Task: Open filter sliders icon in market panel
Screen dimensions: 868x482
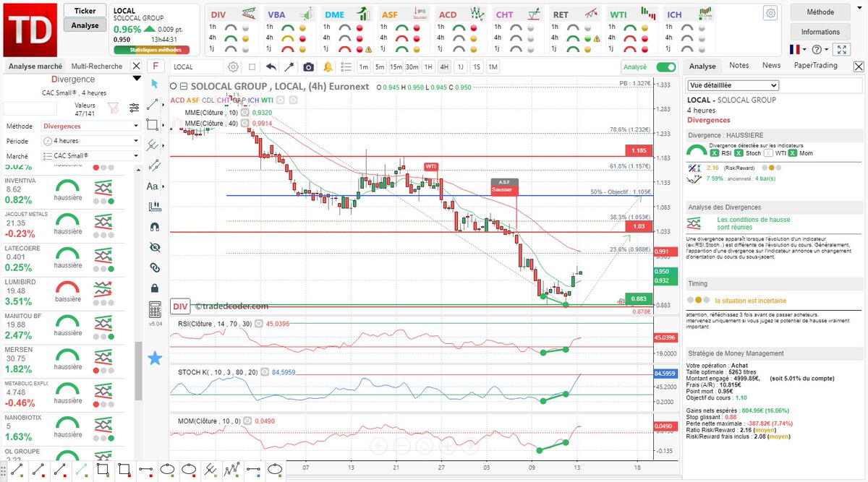Action: tap(135, 108)
